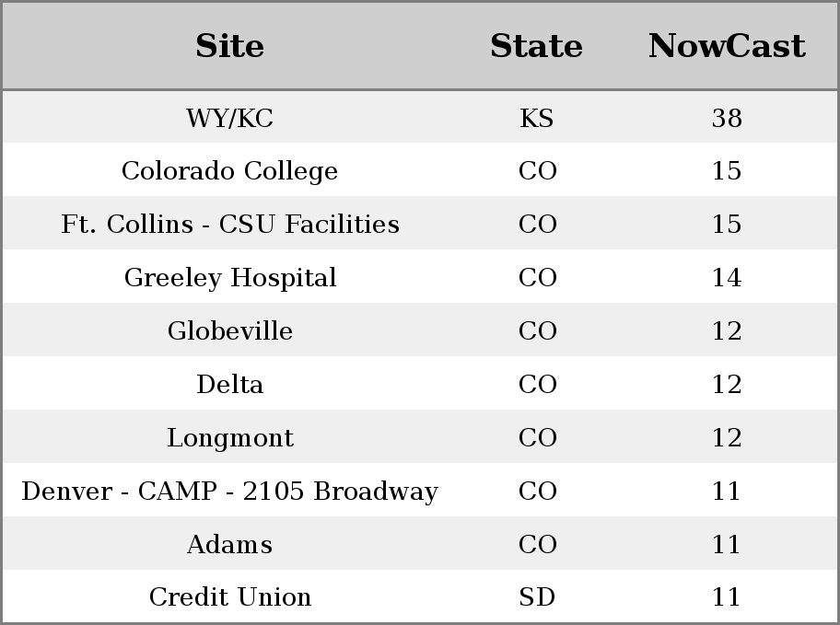Sort by the Site column header
The height and width of the screenshot is (625, 840).
[x=230, y=46]
